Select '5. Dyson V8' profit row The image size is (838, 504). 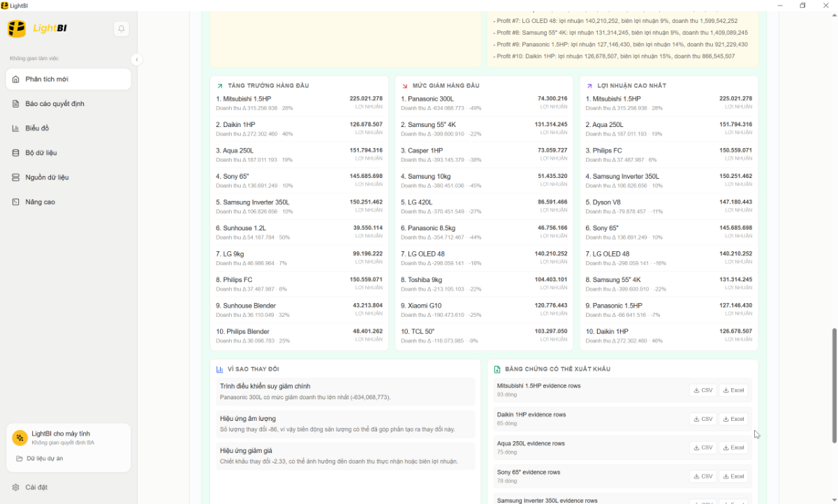669,207
